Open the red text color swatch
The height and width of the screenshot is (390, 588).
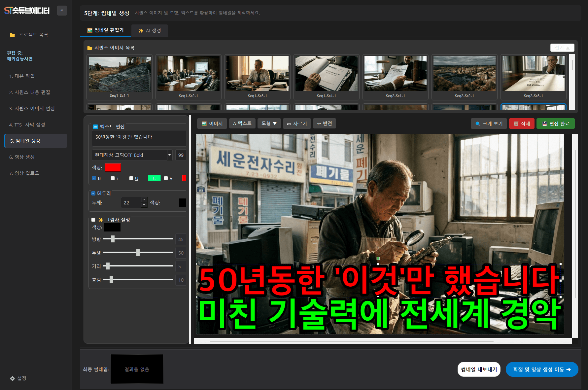tap(113, 167)
